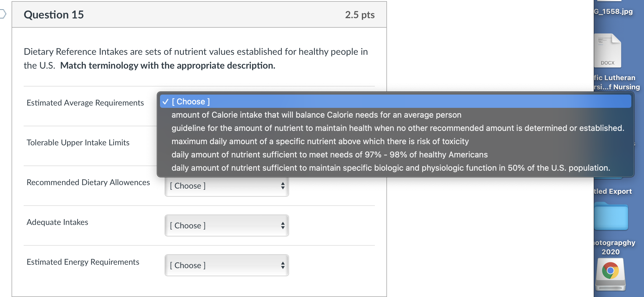Select the no other recommended amount option
Image resolution: width=644 pixels, height=297 pixels.
[x=398, y=128]
